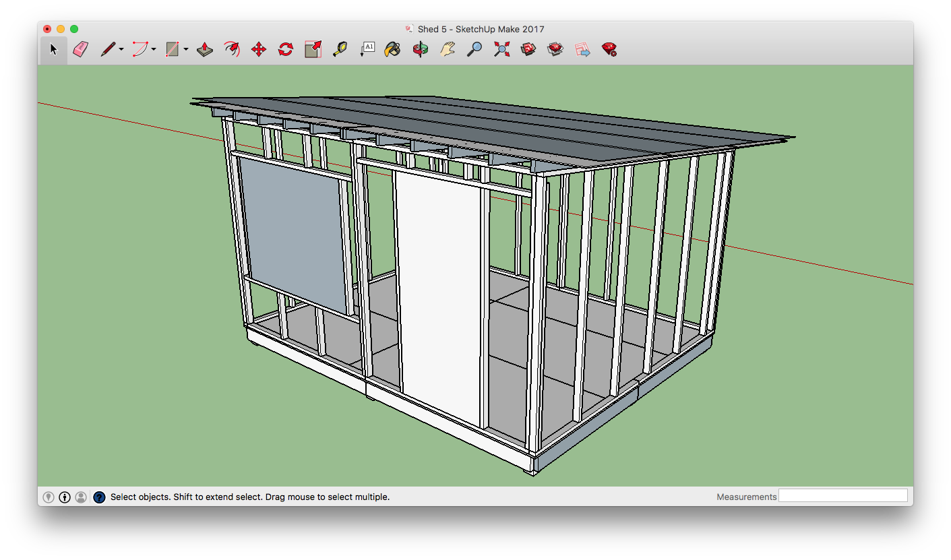
Task: Select the Eraser tool
Action: click(x=80, y=49)
